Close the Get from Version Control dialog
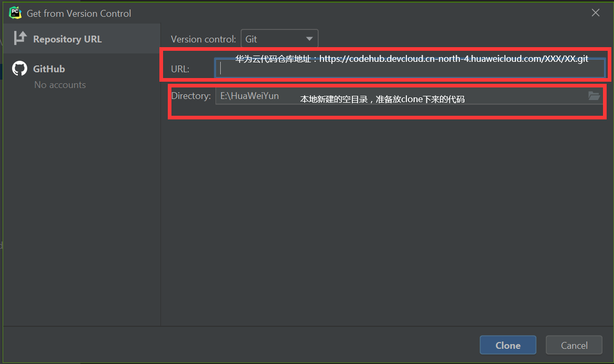 (596, 13)
